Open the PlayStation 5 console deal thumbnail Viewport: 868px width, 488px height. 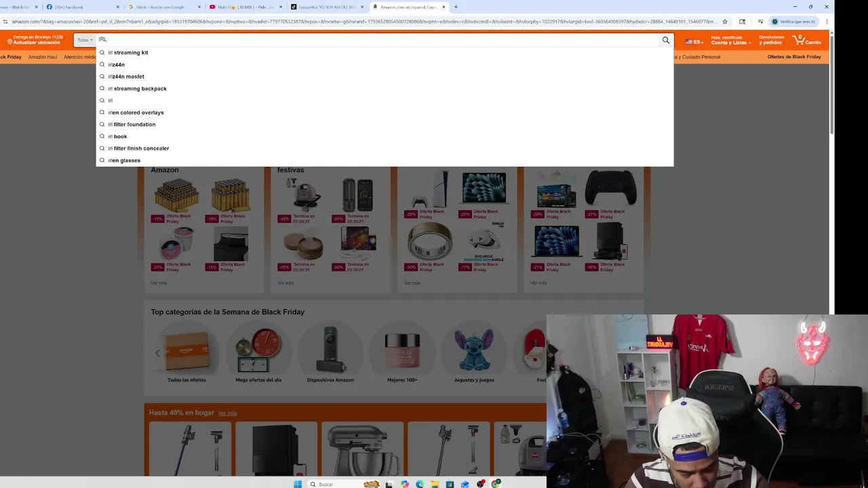click(430, 190)
